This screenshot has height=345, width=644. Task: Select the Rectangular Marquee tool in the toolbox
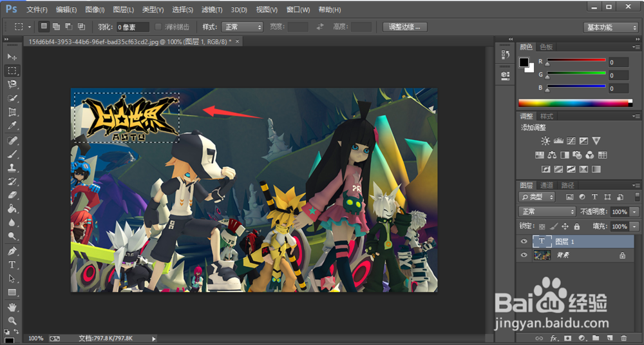(12, 71)
